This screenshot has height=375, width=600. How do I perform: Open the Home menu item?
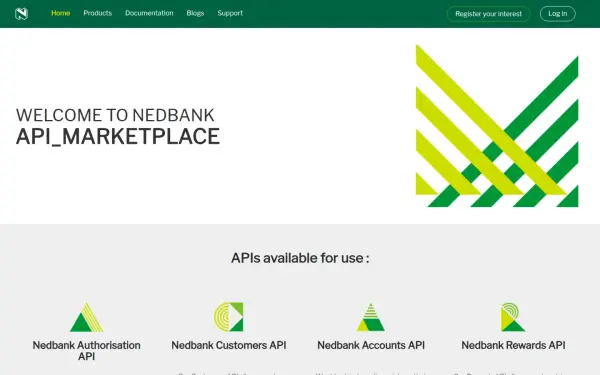(60, 13)
